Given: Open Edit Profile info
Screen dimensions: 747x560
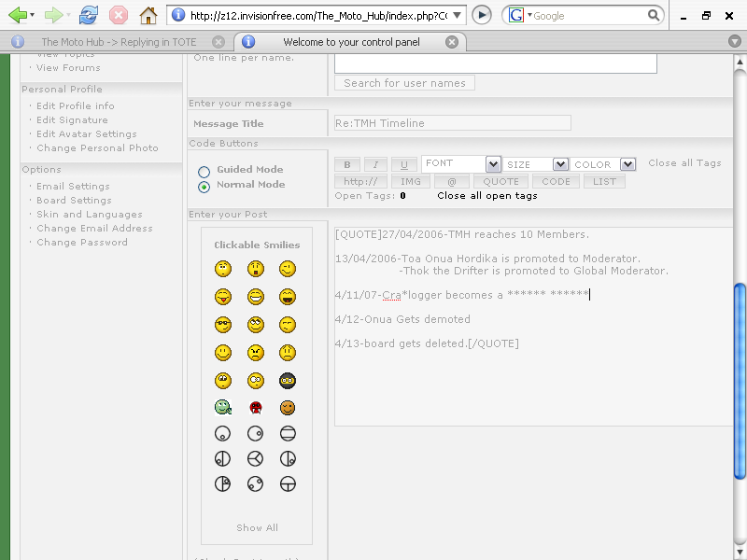Looking at the screenshot, I should [76, 105].
